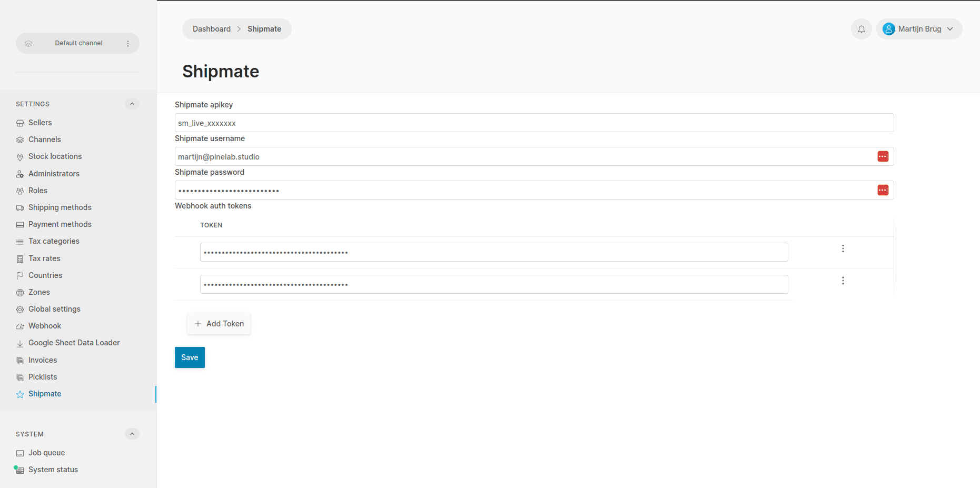Screen dimensions: 980x488
Task: Click the password manager icon in password field
Action: click(883, 190)
